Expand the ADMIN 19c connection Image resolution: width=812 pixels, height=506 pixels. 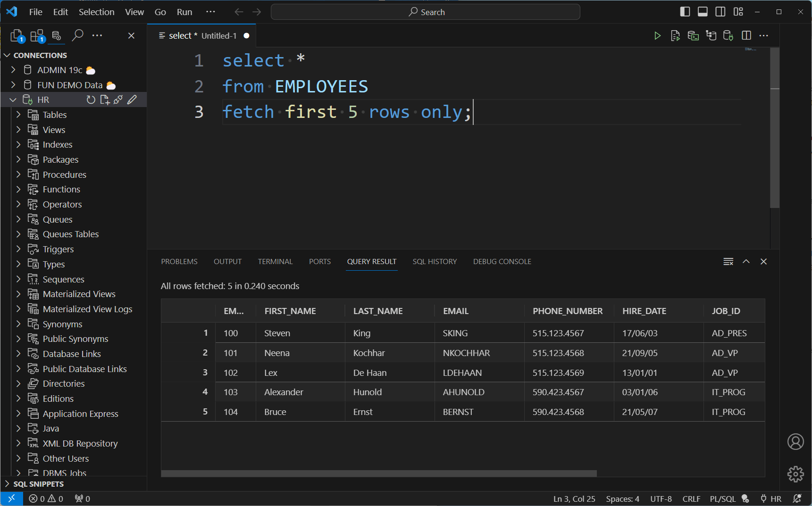(13, 70)
